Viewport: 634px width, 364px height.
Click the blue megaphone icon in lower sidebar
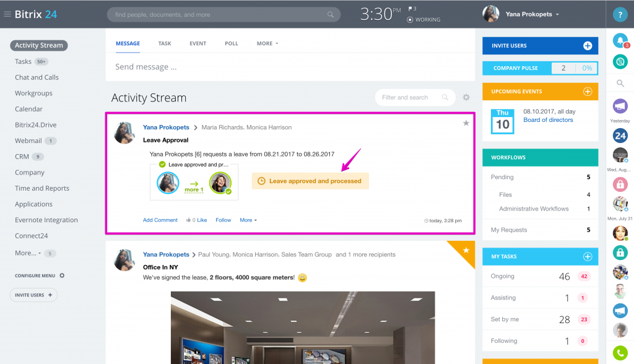pyautogui.click(x=620, y=311)
